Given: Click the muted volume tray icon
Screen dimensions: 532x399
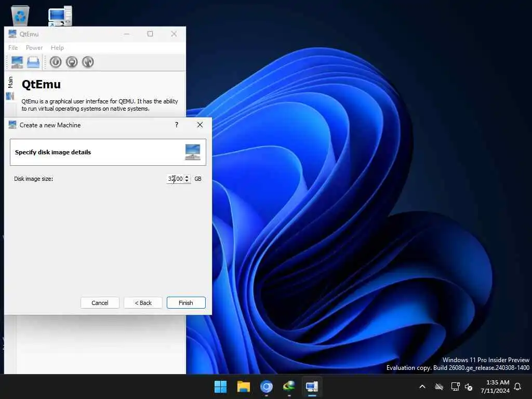Looking at the screenshot, I should (x=469, y=387).
